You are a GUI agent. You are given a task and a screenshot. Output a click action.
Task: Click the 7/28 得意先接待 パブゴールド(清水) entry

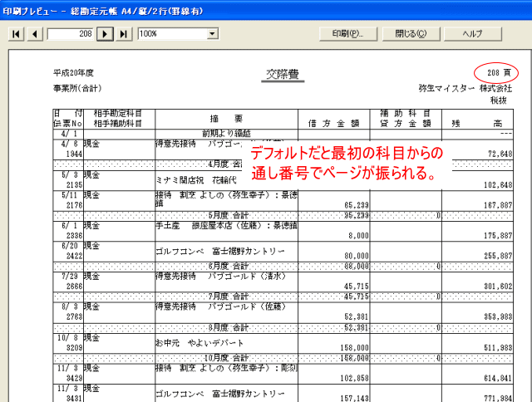221,277
